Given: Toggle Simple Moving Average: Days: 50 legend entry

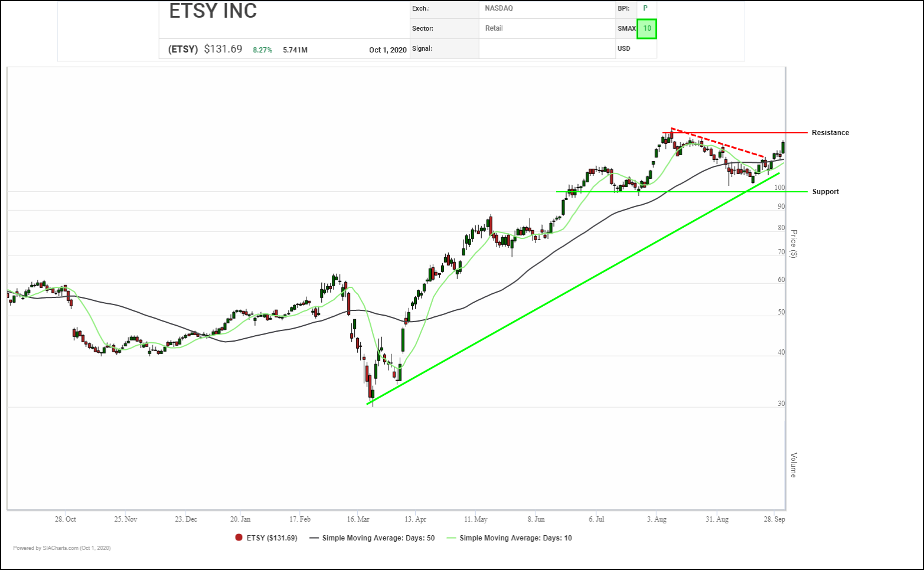Looking at the screenshot, I should pyautogui.click(x=378, y=538).
